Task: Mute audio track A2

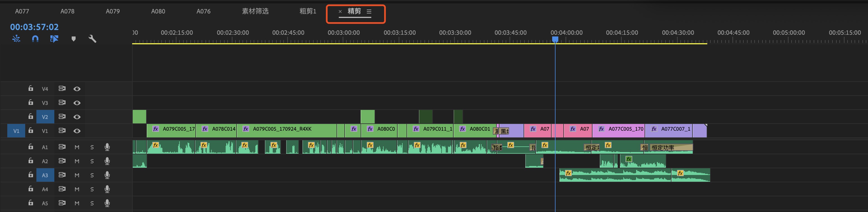Action: [x=77, y=161]
